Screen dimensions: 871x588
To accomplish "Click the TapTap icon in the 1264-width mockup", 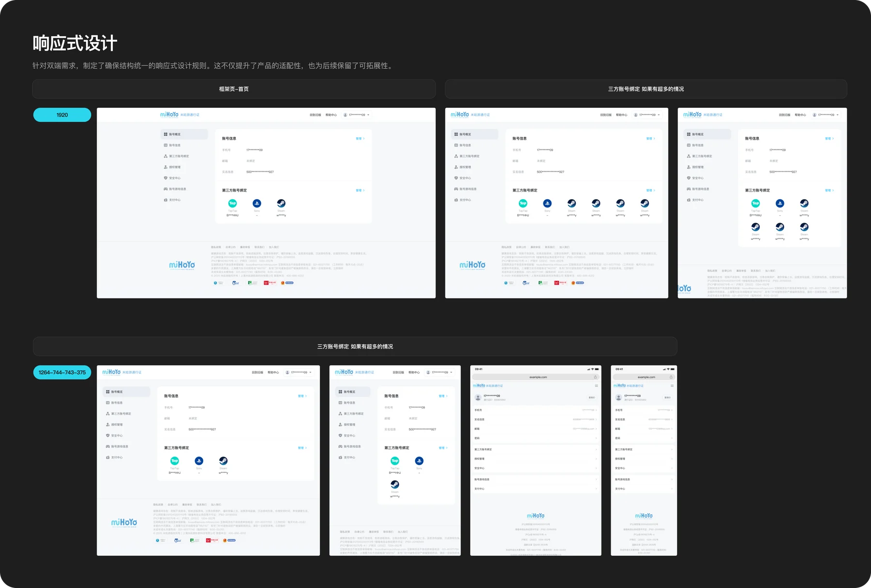I will (x=175, y=461).
